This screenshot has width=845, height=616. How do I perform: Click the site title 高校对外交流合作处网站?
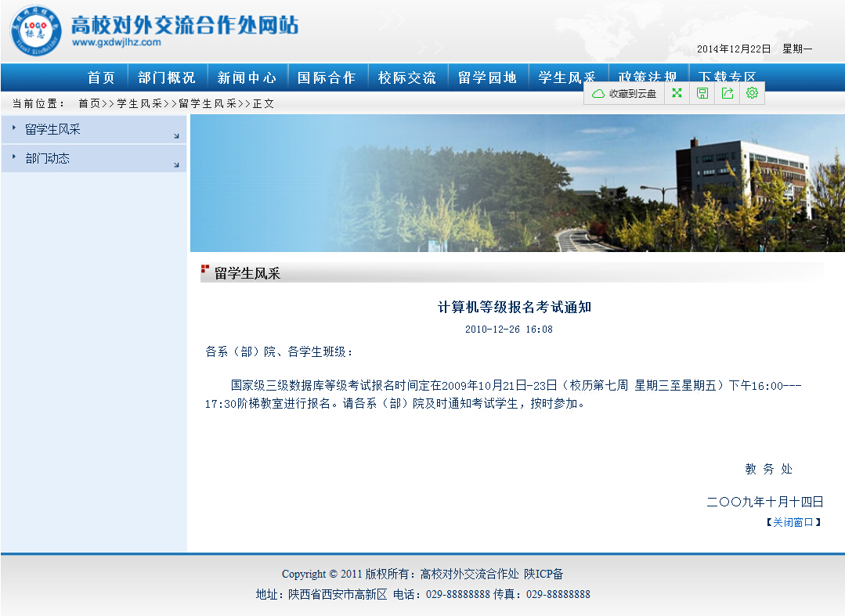[185, 25]
